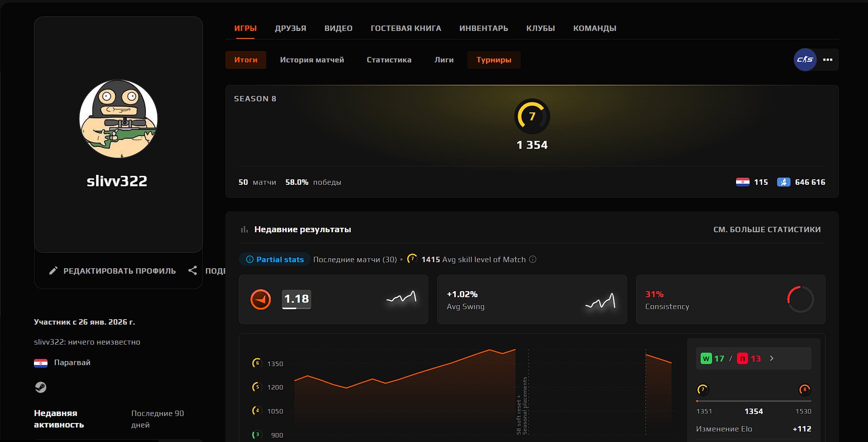Open the three-dots game options menu
The height and width of the screenshot is (442, 868).
tap(828, 59)
